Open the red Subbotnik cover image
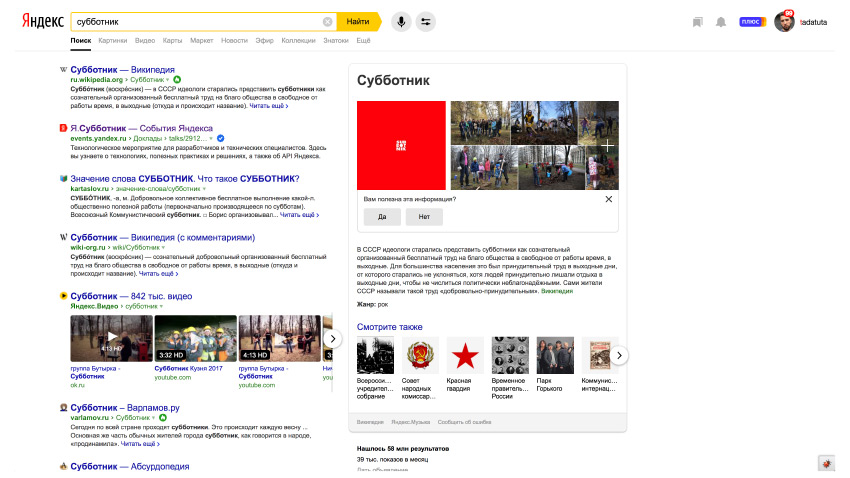This screenshot has width=850, height=478. point(401,145)
